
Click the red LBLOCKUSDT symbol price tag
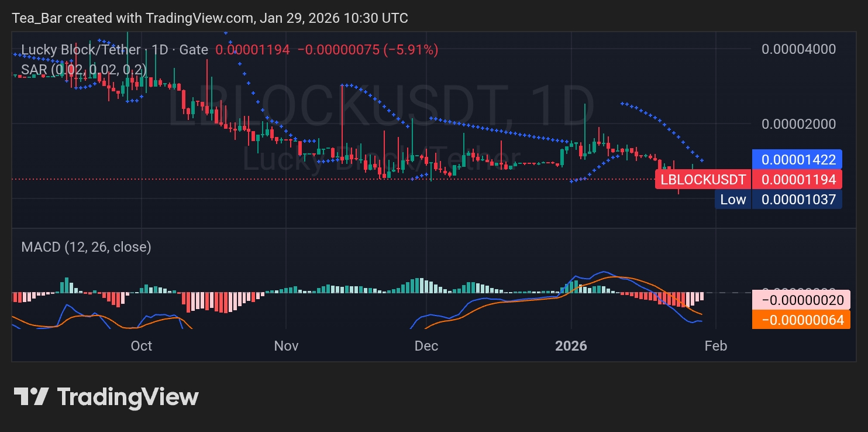[x=703, y=179]
